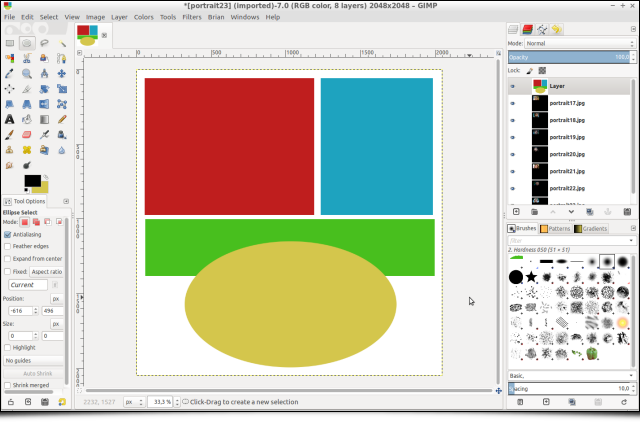640x422 pixels.
Task: Click the black foreground color swatch
Action: point(32,180)
